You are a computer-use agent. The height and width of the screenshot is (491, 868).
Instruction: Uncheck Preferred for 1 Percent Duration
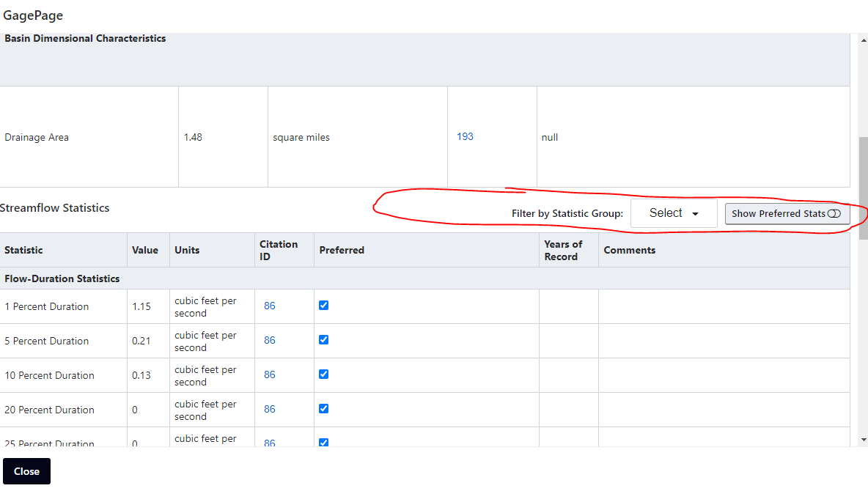324,306
